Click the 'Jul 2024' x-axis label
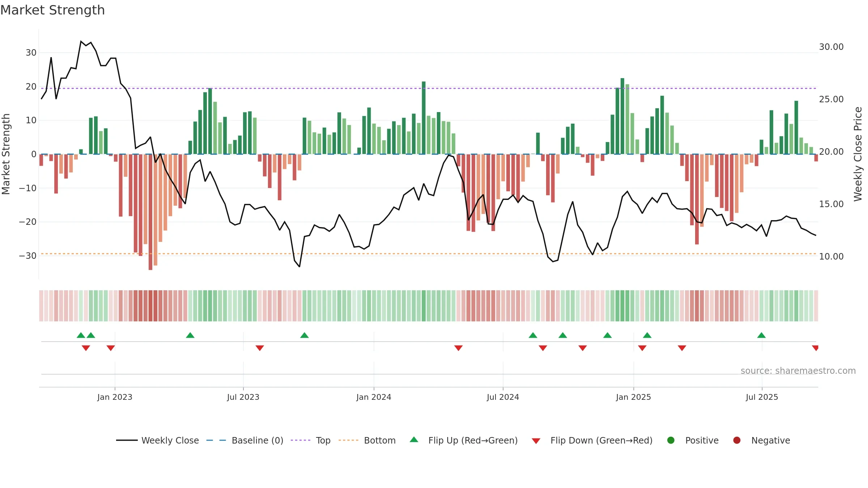The width and height of the screenshot is (868, 488). [503, 397]
